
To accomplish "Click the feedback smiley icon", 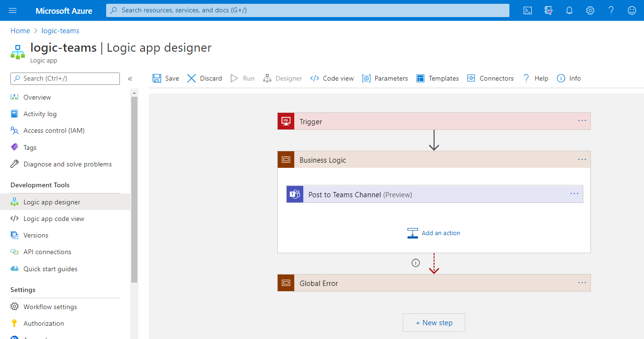I will [x=632, y=10].
